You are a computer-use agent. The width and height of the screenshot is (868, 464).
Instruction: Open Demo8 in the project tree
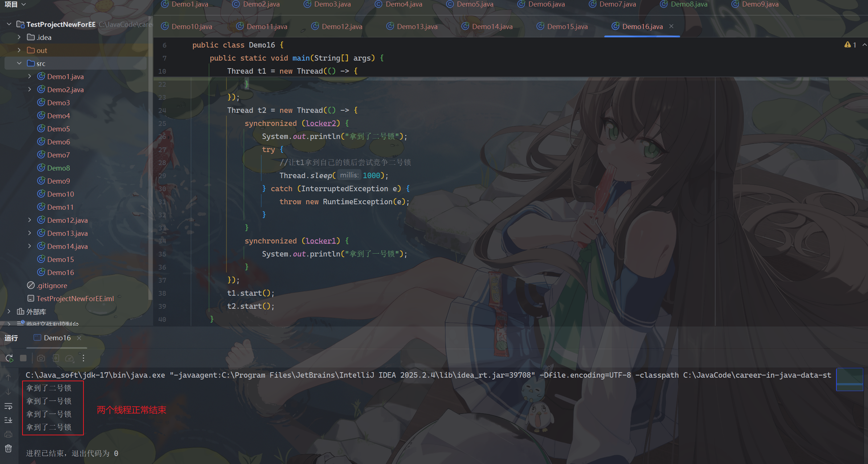coord(58,168)
